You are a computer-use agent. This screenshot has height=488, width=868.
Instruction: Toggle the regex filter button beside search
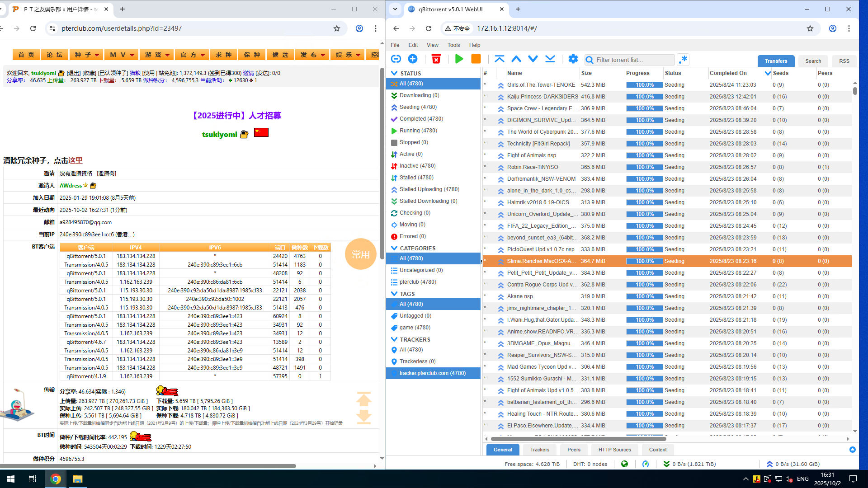click(x=683, y=60)
